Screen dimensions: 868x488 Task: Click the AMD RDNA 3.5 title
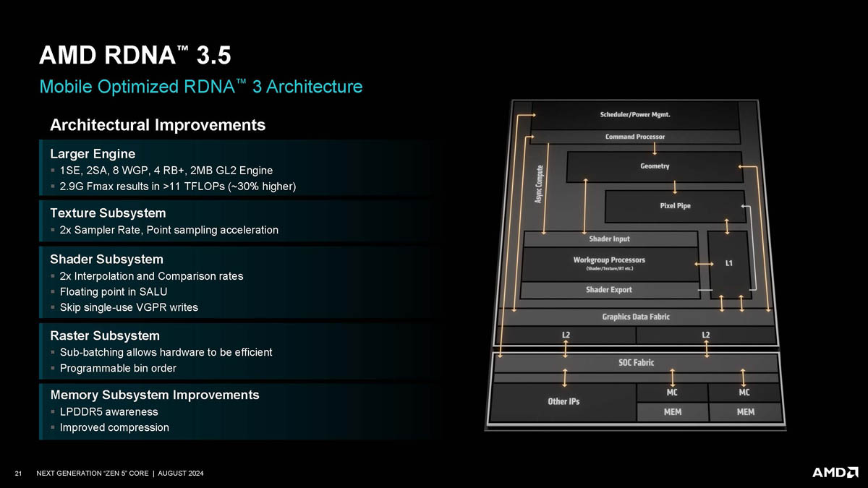[x=135, y=56]
